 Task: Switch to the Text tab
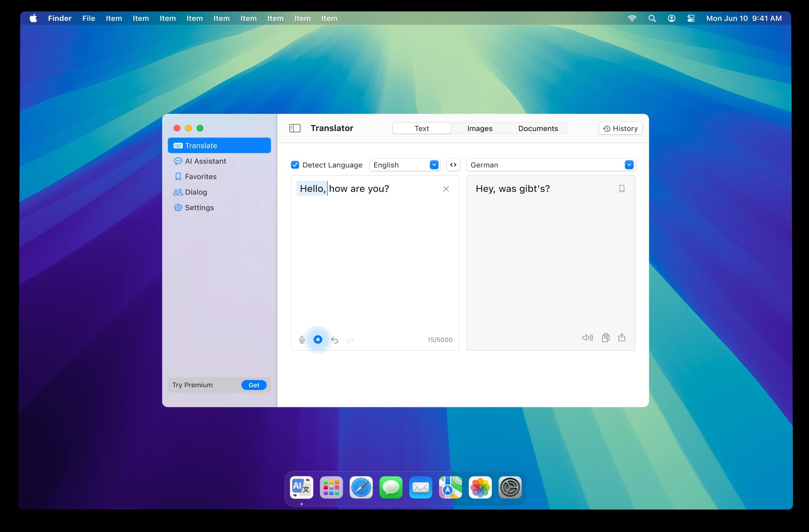[x=422, y=128]
